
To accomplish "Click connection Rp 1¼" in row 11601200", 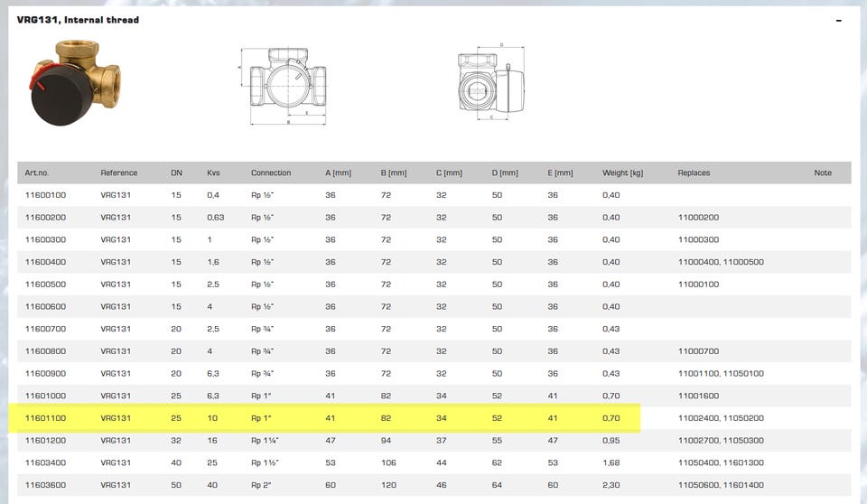I will (x=265, y=441).
